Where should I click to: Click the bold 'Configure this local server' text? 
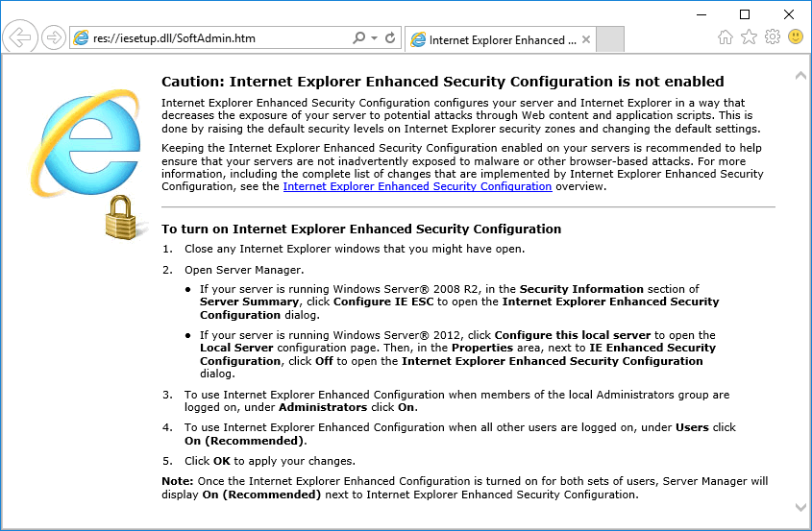click(572, 335)
